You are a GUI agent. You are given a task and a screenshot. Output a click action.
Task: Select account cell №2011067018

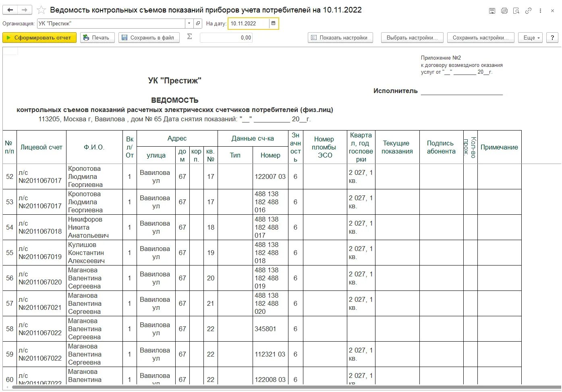[x=41, y=227]
